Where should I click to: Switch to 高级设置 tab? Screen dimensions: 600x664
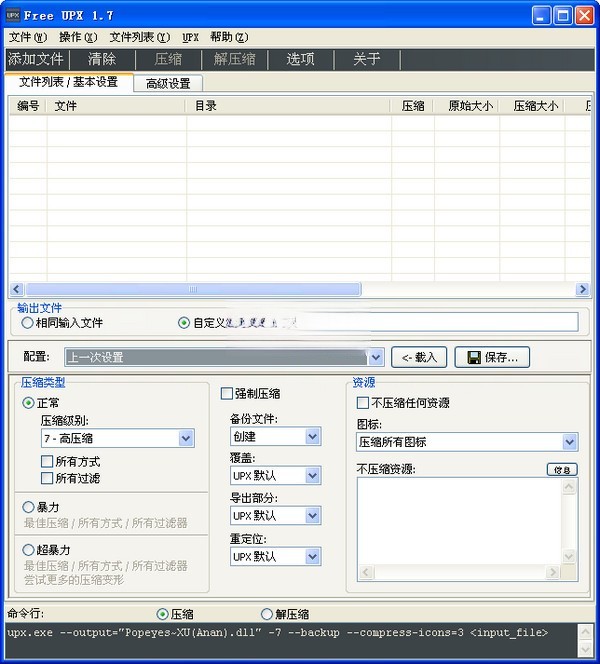point(168,83)
